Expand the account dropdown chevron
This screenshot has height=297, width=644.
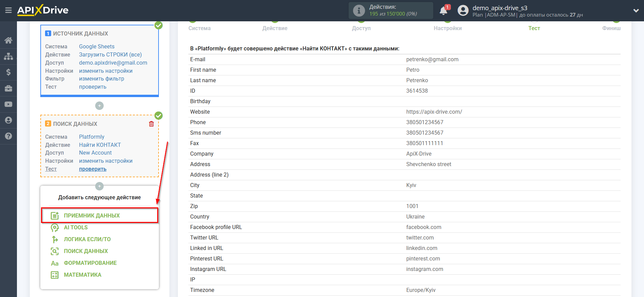(636, 10)
